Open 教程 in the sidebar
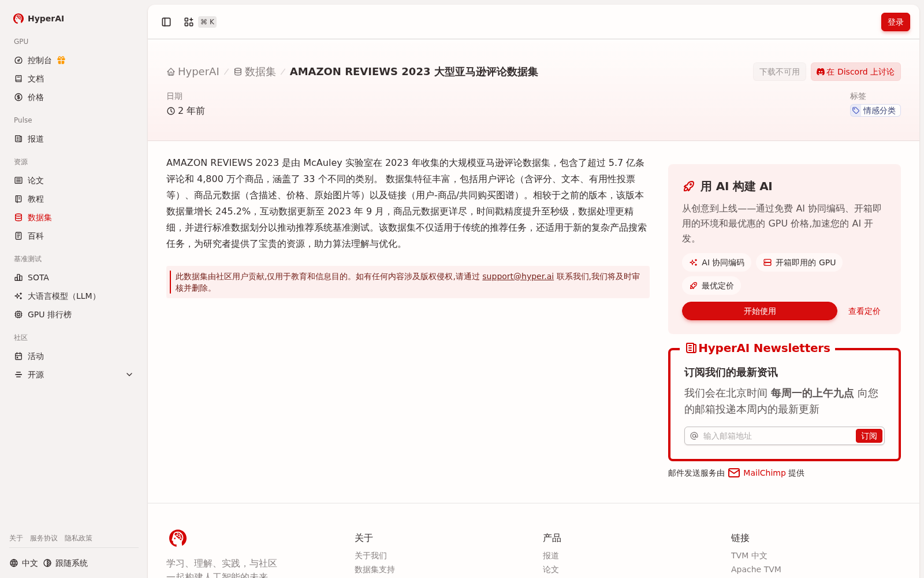The width and height of the screenshot is (924, 578). coord(36,199)
